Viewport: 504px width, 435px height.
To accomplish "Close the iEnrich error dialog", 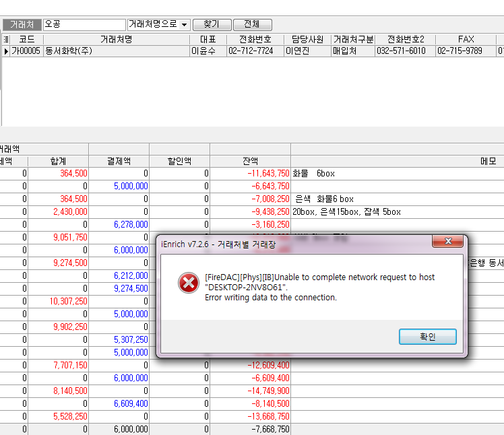I will click(451, 242).
